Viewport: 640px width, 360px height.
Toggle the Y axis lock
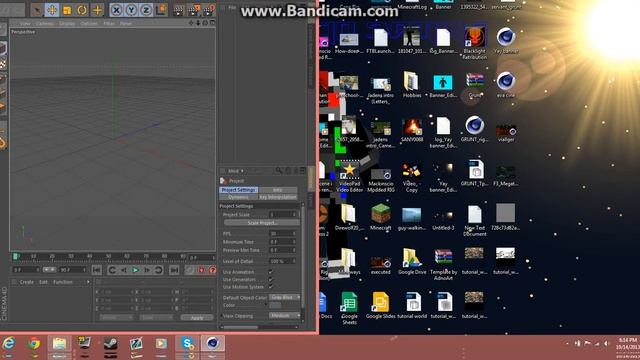coord(131,10)
